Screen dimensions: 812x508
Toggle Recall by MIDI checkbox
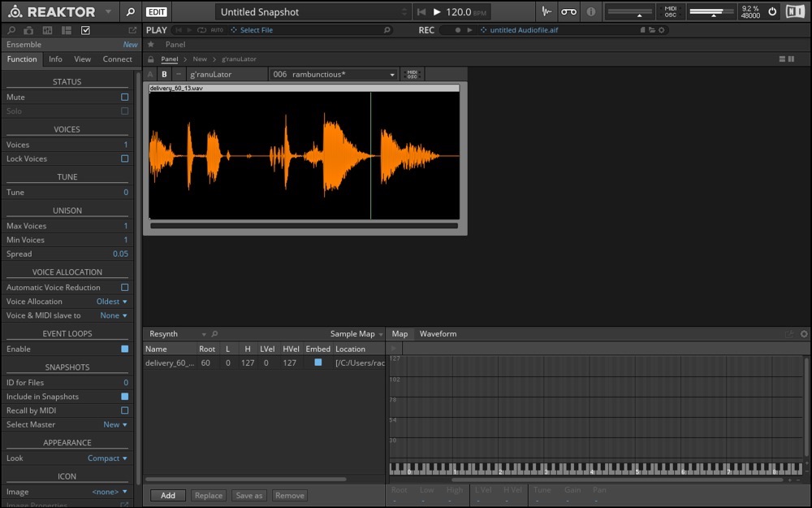click(x=125, y=410)
